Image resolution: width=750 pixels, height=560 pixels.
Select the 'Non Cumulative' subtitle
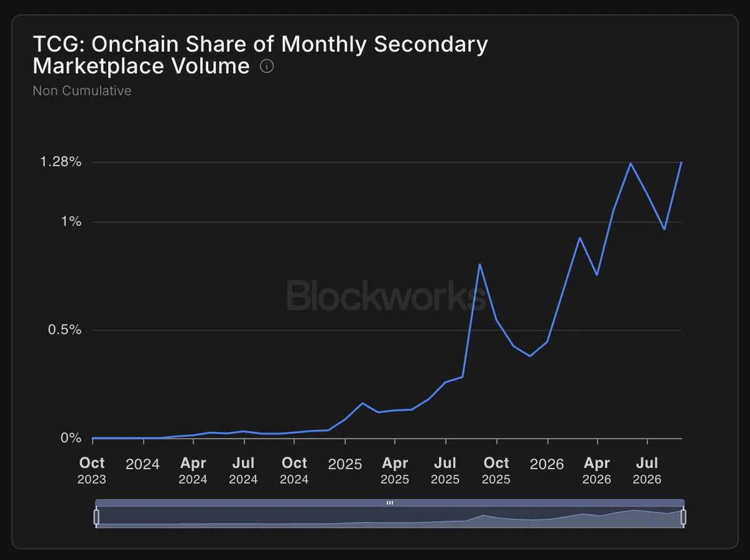coord(82,91)
